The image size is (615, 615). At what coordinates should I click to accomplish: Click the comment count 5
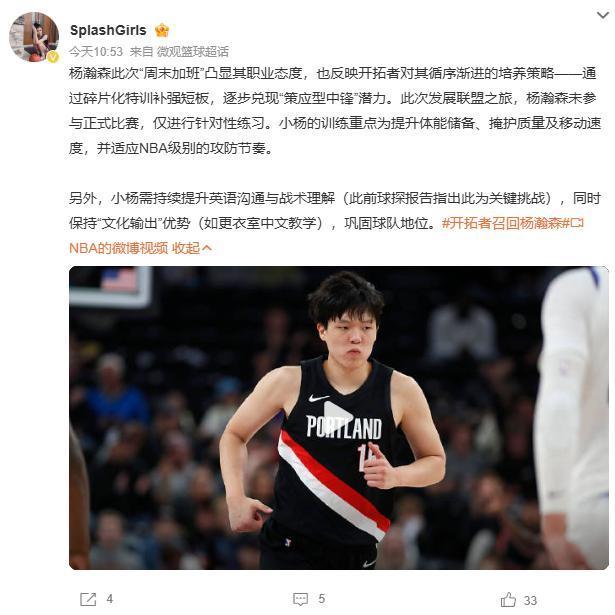[322, 599]
